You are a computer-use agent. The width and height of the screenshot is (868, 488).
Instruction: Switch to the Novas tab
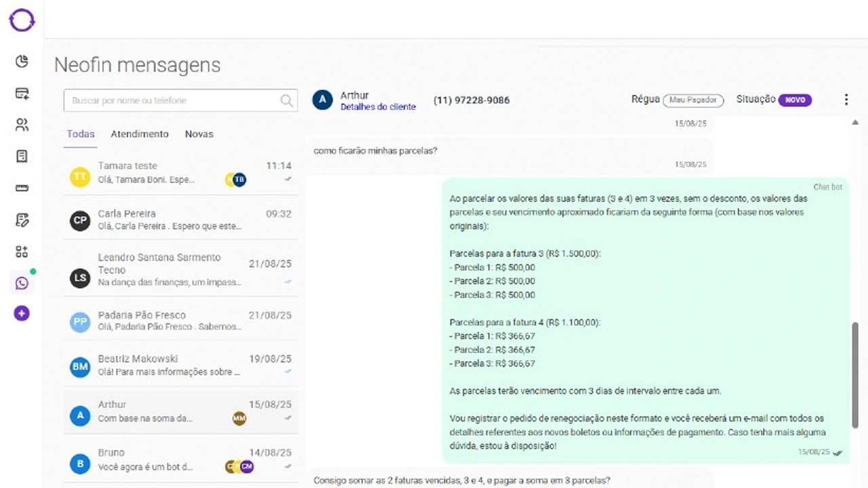point(199,134)
